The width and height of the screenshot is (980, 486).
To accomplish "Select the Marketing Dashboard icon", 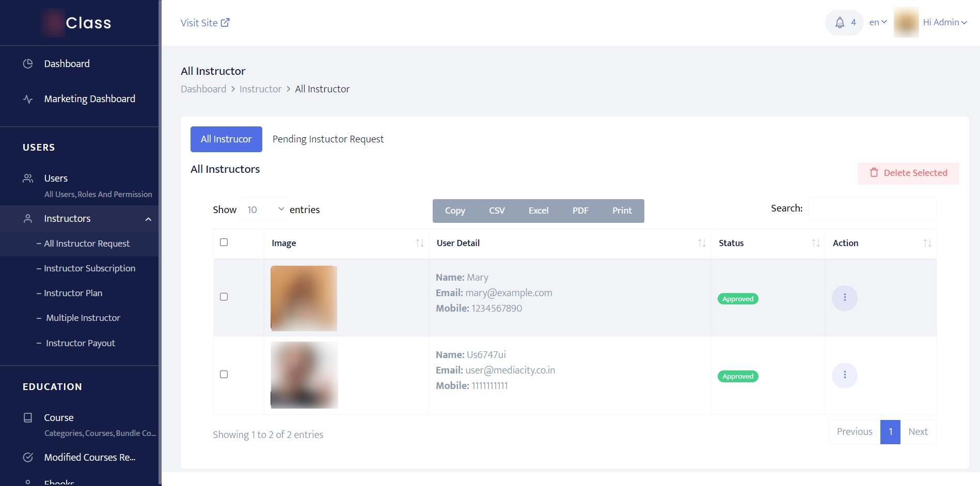I will [x=27, y=99].
